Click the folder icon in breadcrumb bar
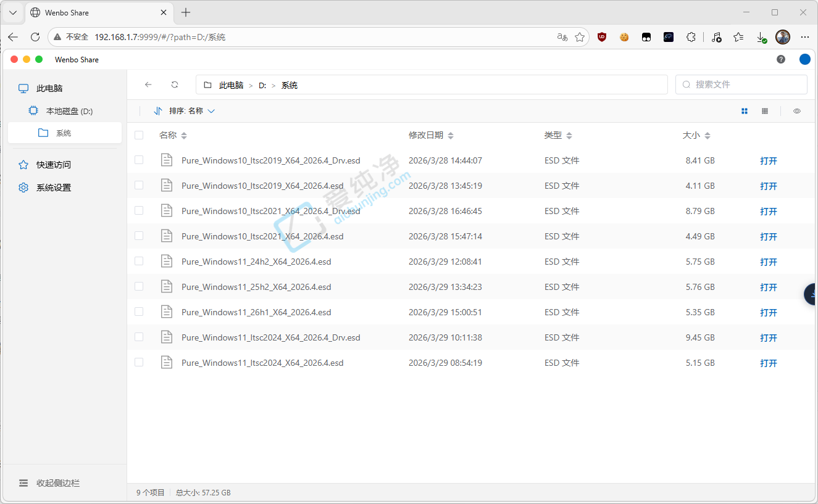Screen dimensions: 818x504 tap(208, 85)
